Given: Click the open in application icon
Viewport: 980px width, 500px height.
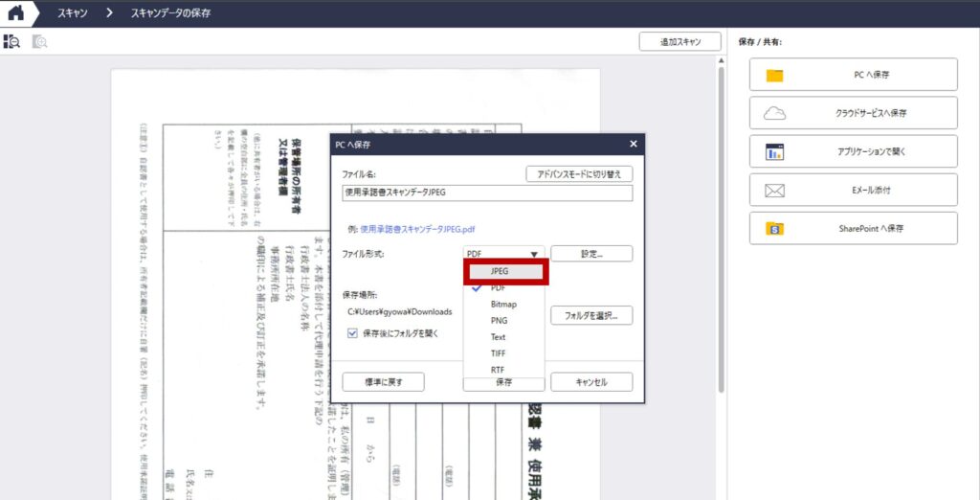Looking at the screenshot, I should 774,151.
